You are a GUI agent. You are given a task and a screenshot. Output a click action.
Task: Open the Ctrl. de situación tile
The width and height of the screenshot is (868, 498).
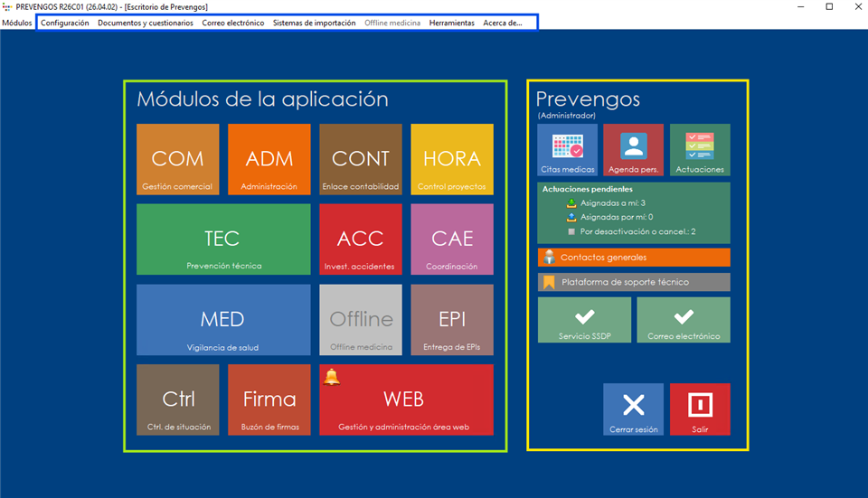(178, 399)
